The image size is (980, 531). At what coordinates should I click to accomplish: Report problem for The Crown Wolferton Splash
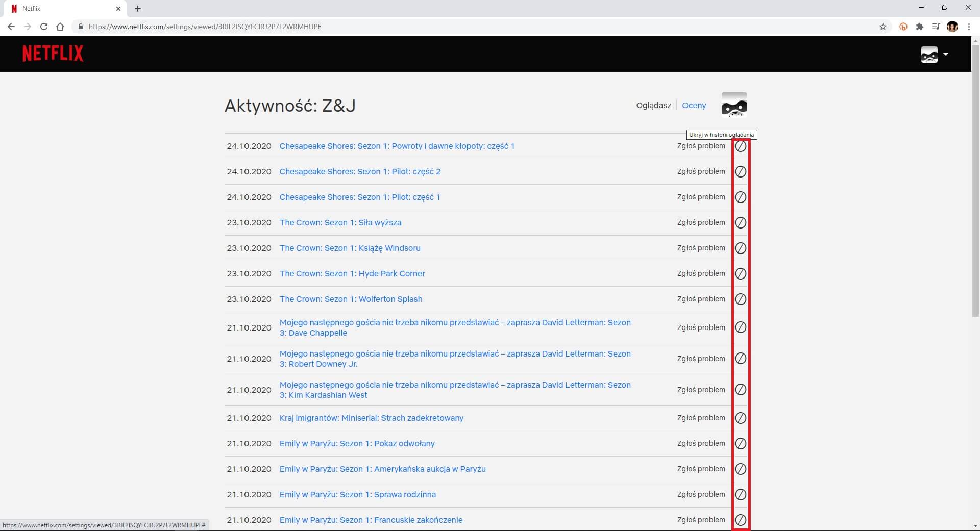(x=701, y=299)
